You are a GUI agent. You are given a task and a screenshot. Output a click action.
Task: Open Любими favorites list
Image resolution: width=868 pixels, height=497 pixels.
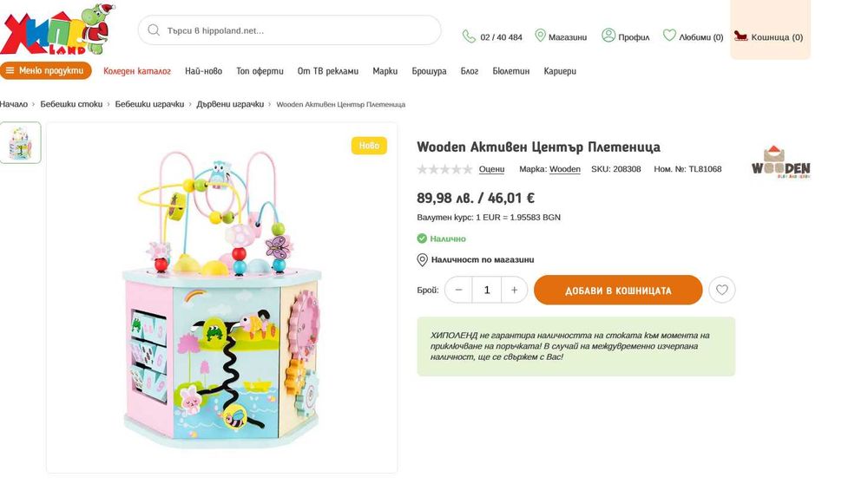coord(693,36)
